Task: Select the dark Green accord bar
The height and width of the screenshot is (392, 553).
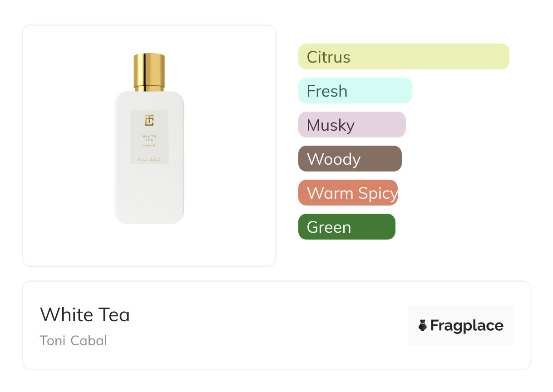Action: click(x=346, y=227)
